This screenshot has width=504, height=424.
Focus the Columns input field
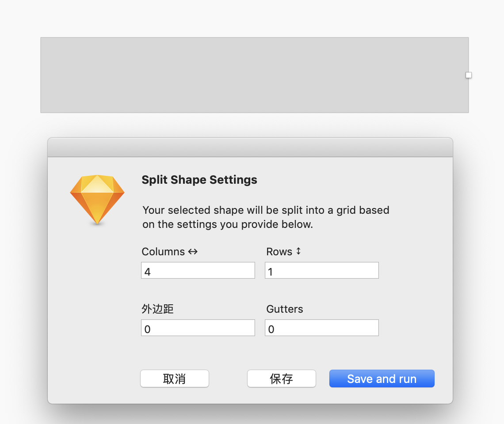point(198,270)
